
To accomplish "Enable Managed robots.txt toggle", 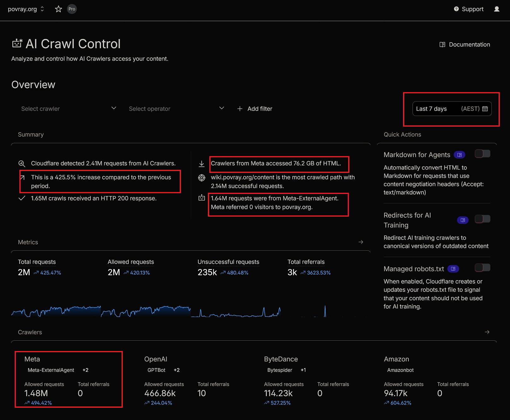I will pos(483,268).
